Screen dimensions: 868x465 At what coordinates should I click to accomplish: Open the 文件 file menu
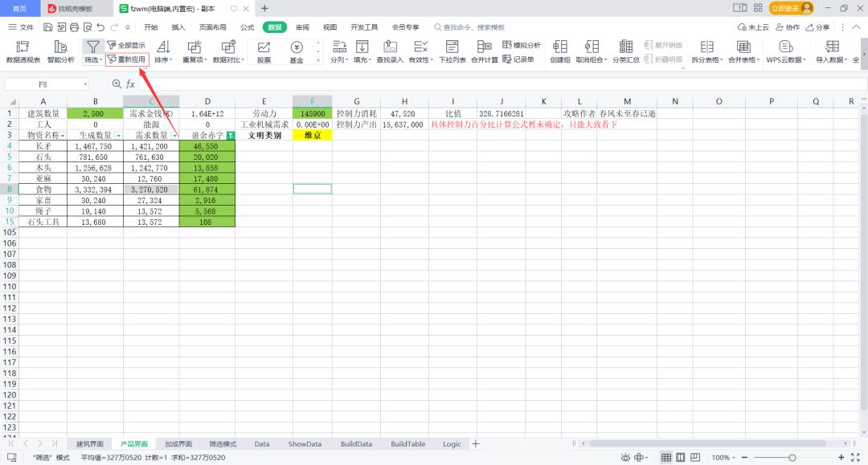[21, 27]
